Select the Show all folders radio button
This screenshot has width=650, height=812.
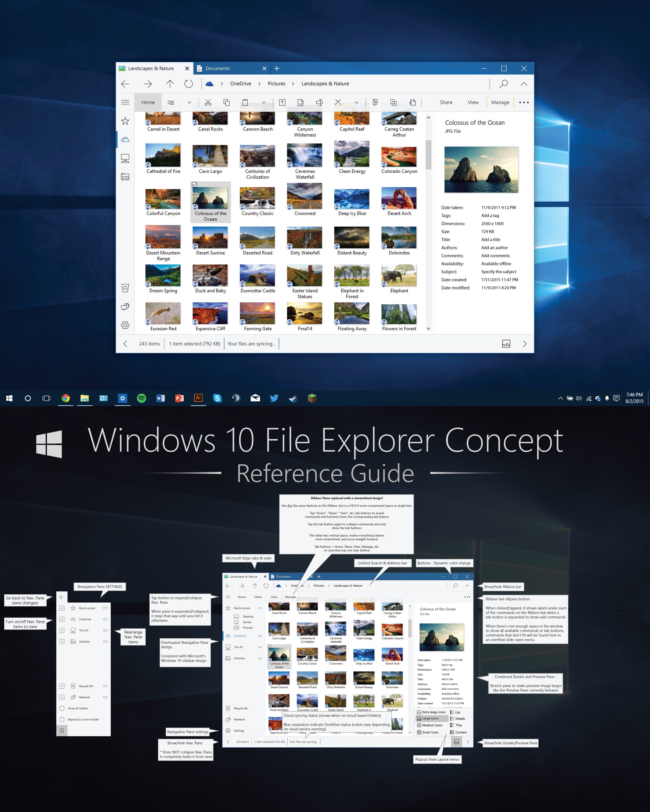(x=62, y=708)
